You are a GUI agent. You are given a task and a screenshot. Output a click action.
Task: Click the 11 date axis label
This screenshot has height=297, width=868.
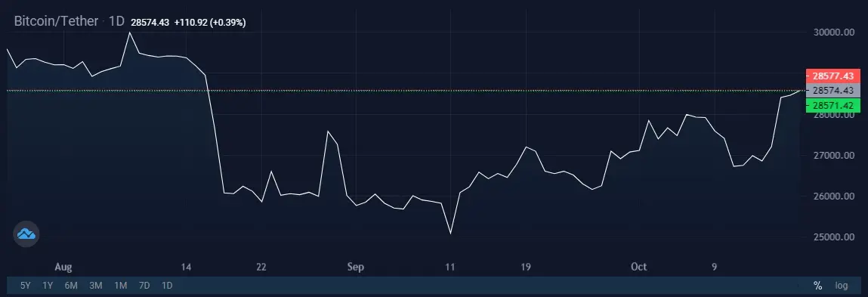[450, 267]
